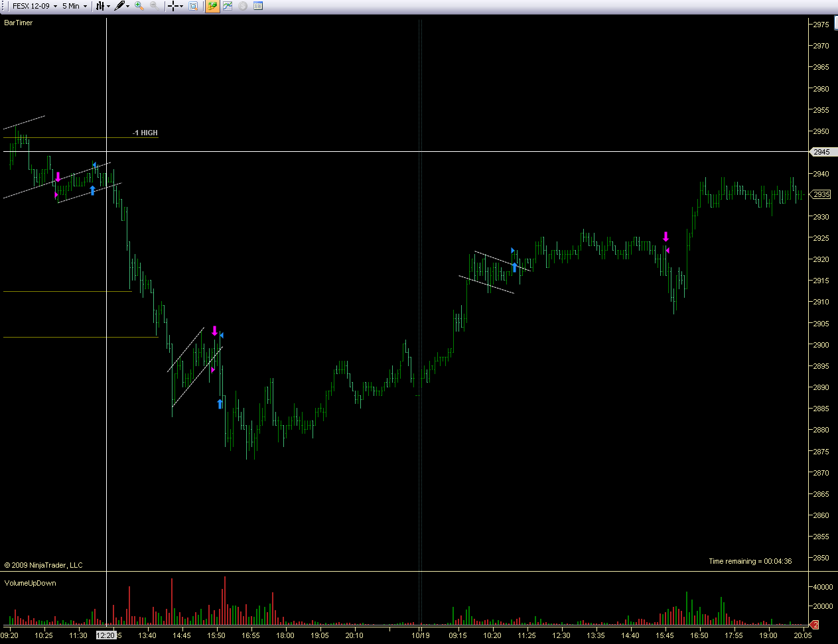Click the zoom out magnifier icon
This screenshot has height=644, width=838.
coord(154,6)
